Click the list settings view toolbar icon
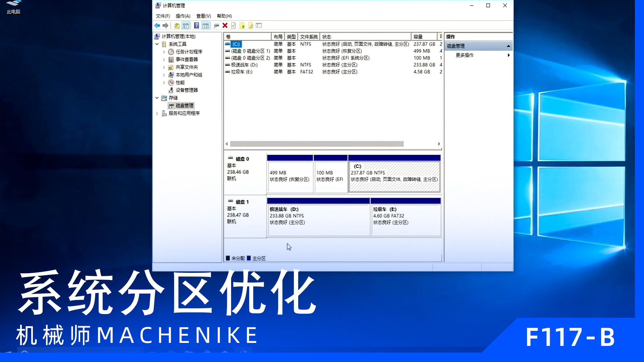Screen dimensions: 644x362 tap(259, 25)
